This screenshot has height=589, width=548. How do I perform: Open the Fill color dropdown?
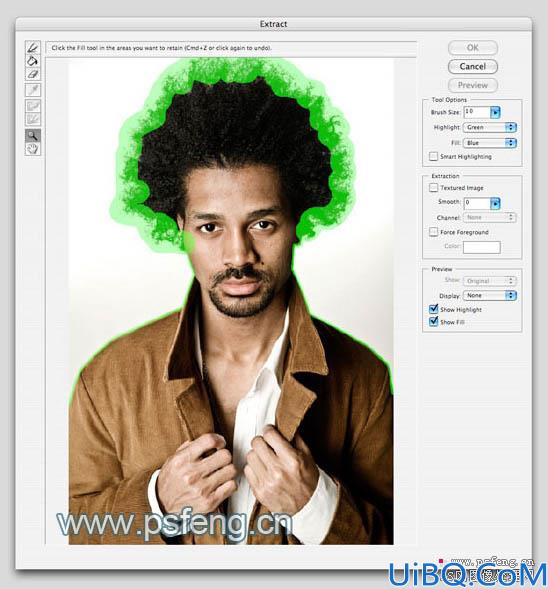coord(490,143)
